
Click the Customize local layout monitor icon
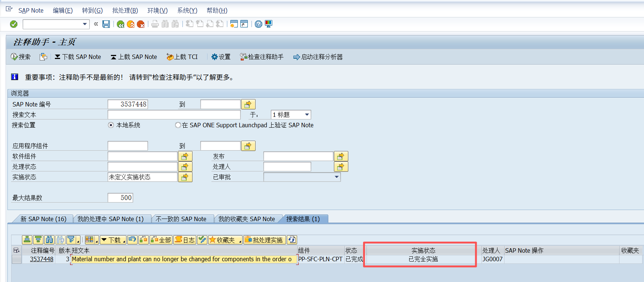[269, 24]
